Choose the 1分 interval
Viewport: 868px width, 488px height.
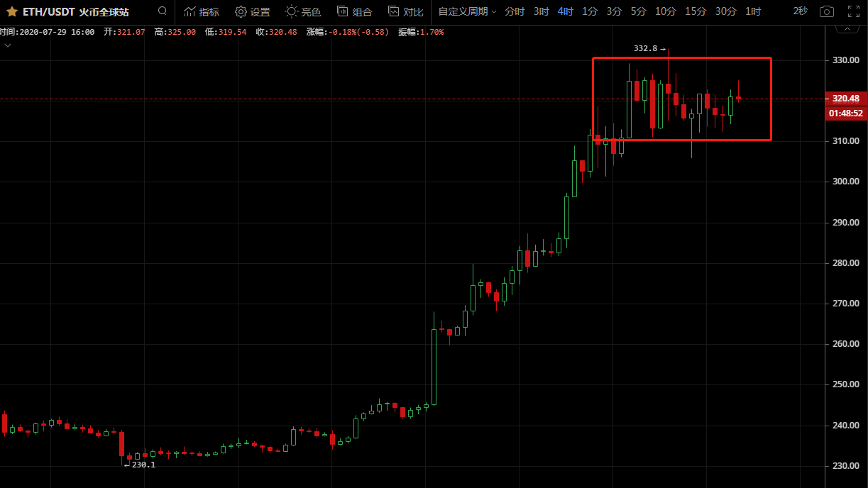tap(589, 12)
